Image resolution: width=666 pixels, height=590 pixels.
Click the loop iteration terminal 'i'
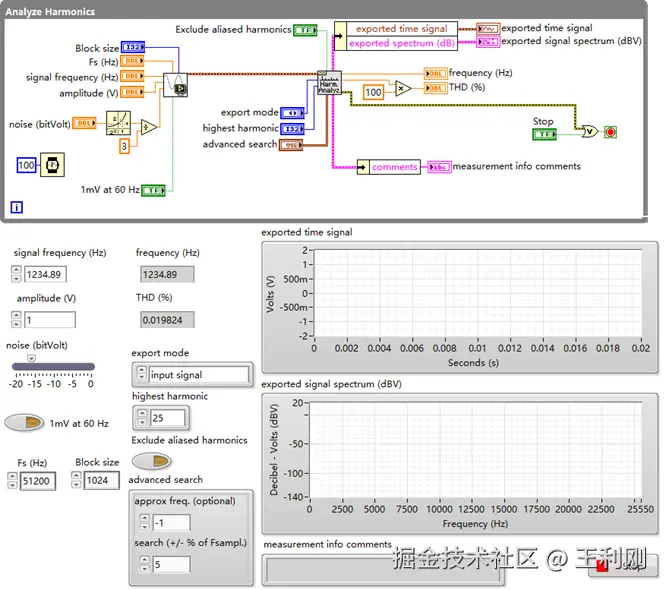[x=17, y=207]
